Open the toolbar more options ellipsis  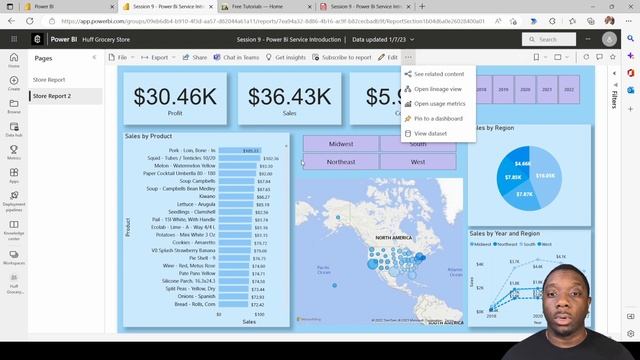point(408,58)
